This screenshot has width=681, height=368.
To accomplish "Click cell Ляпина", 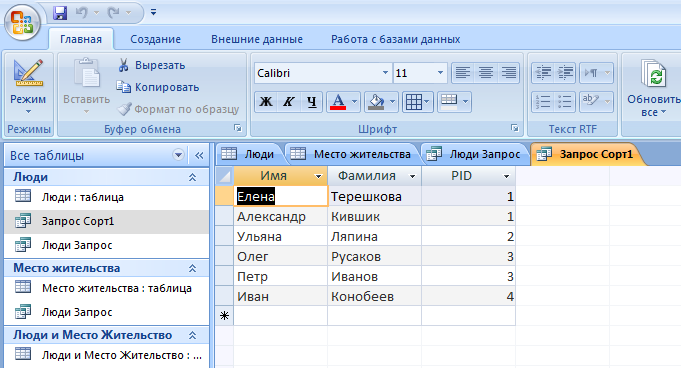I will coord(374,236).
